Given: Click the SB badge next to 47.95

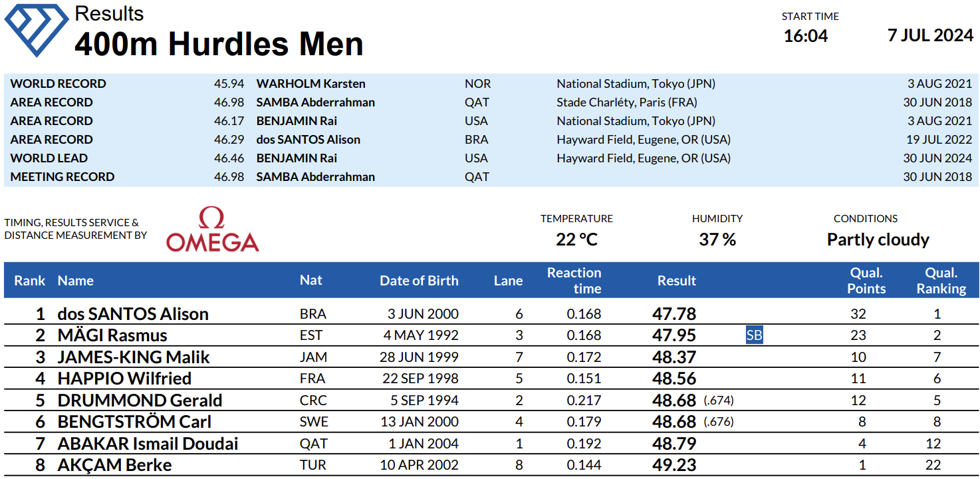Looking at the screenshot, I should (754, 335).
